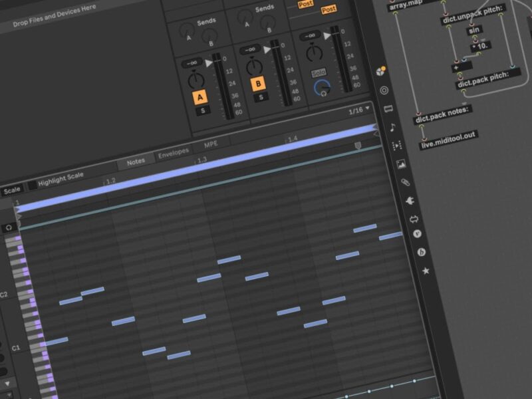
Task: Click the target circle icon in sidebar
Action: (384, 90)
